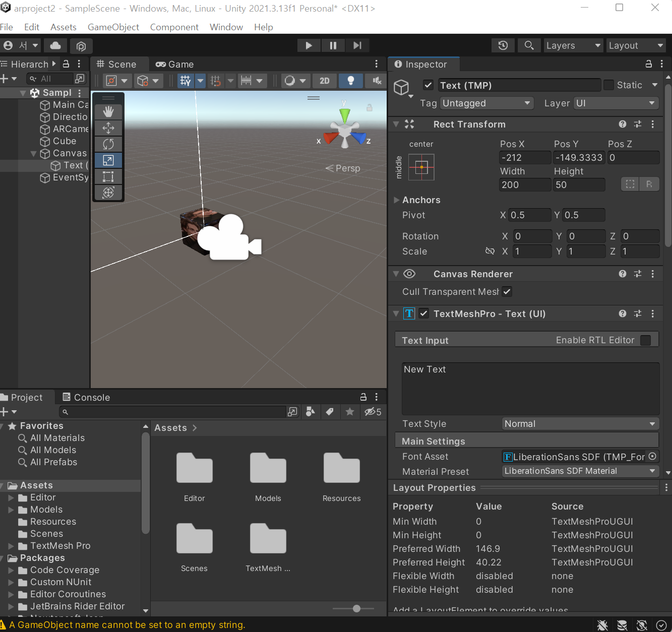672x632 pixels.
Task: Open Canvas Renderer preset icon
Action: (638, 274)
